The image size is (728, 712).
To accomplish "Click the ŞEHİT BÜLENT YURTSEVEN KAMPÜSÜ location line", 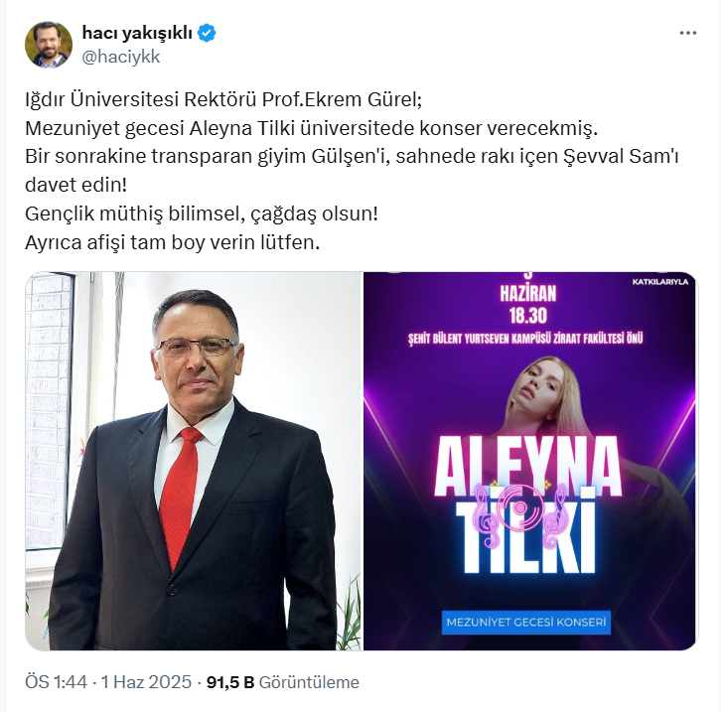I will 525,339.
